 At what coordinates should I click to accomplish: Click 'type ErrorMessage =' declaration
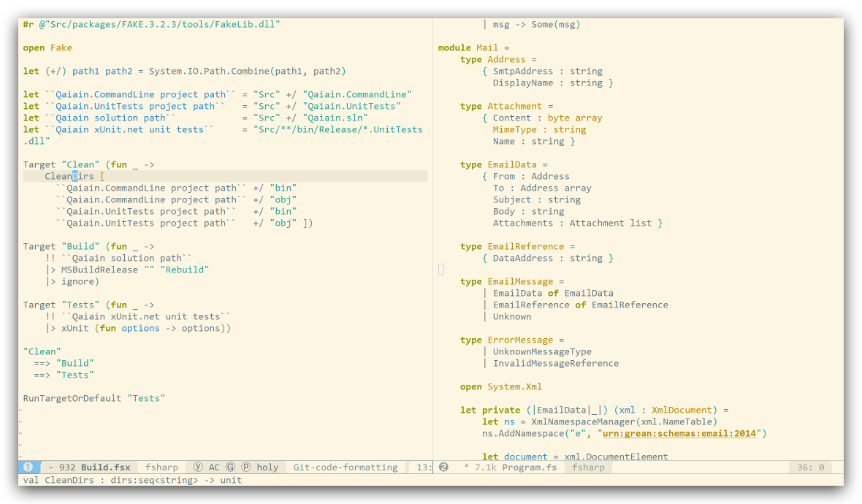click(512, 340)
